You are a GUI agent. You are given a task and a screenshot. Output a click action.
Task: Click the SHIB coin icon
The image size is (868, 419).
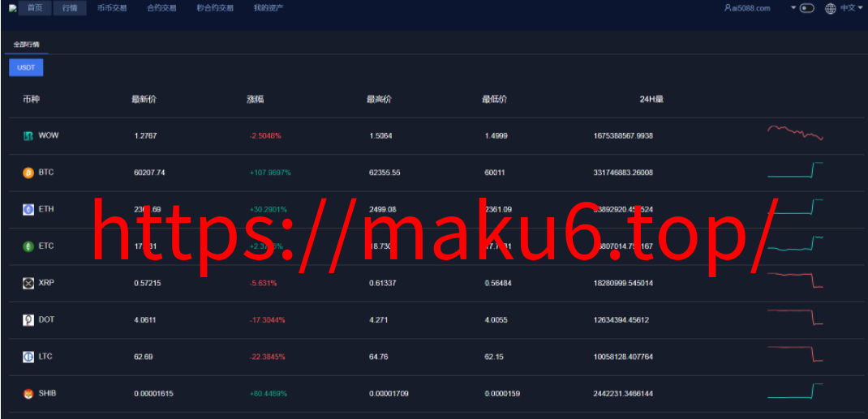[x=28, y=394]
